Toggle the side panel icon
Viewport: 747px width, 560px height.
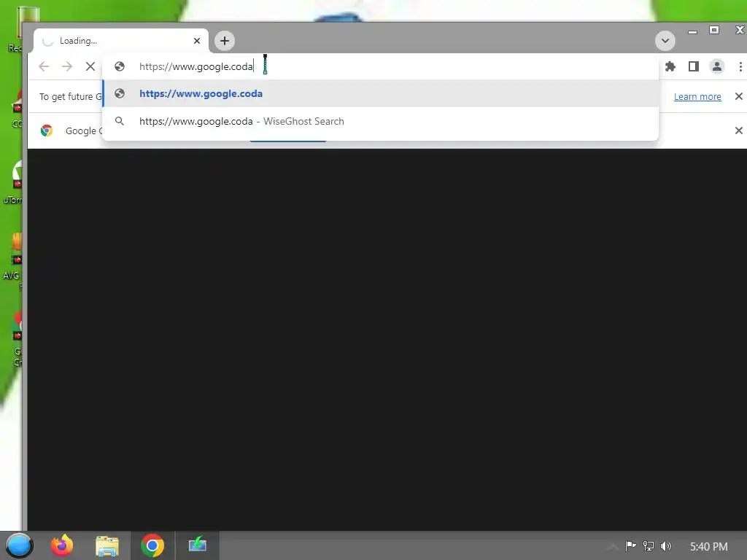click(694, 66)
